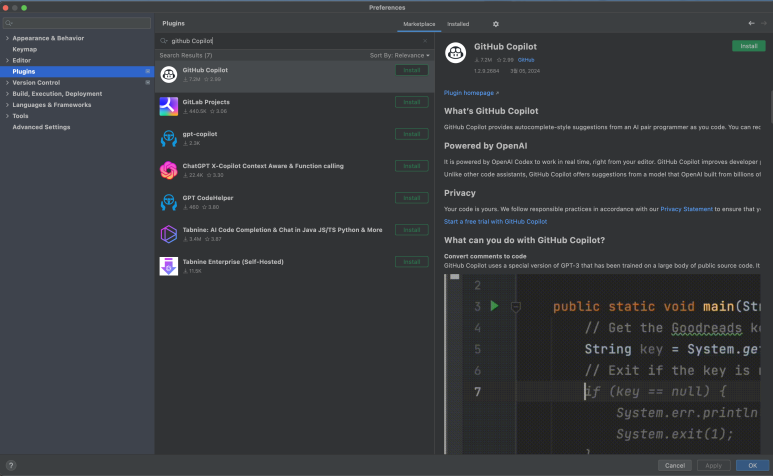Select GitHub Copilot result row title

pos(205,70)
